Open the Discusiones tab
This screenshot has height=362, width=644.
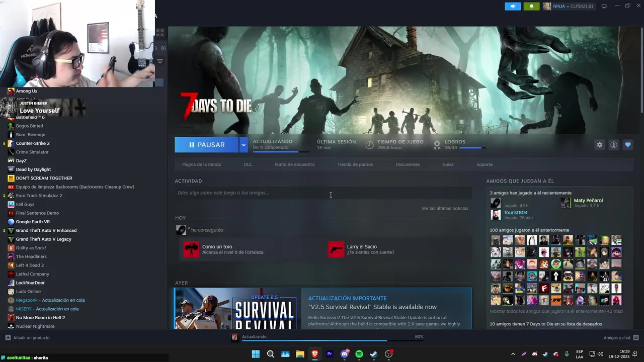pos(408,164)
